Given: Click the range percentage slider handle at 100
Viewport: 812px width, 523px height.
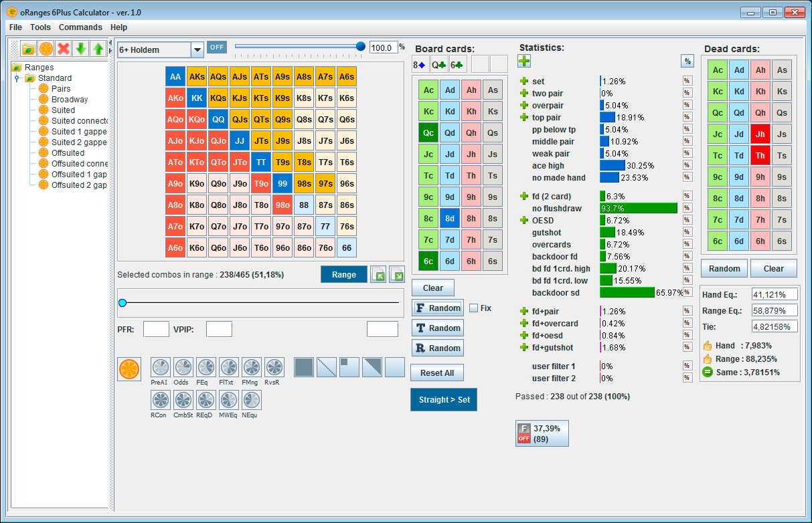Looking at the screenshot, I should tap(361, 46).
